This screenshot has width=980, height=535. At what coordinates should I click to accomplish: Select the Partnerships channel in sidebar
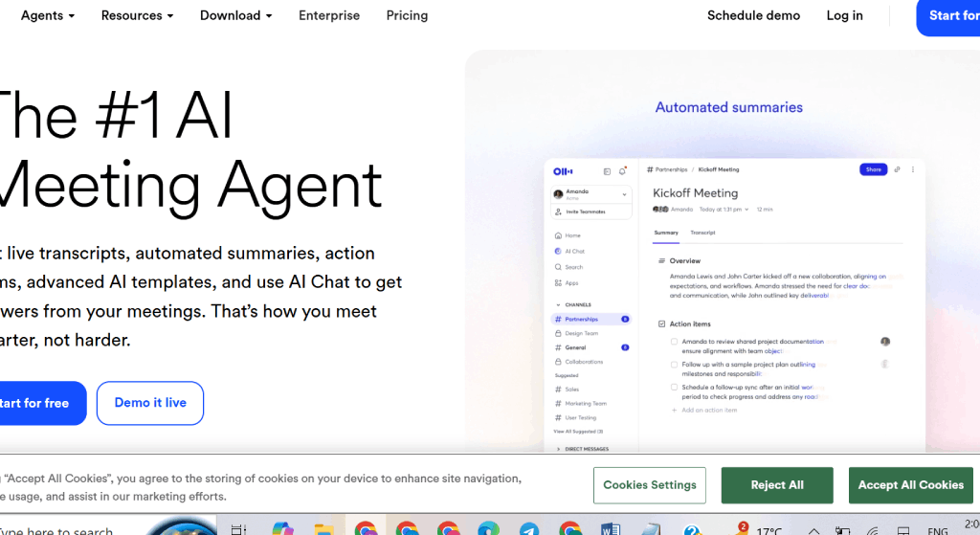coord(581,319)
